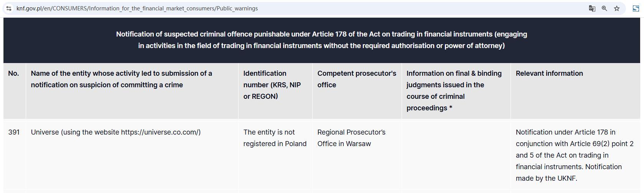
Task: Click "Regional Prosecutor's Office in Warsaw" cell
Action: [351, 138]
